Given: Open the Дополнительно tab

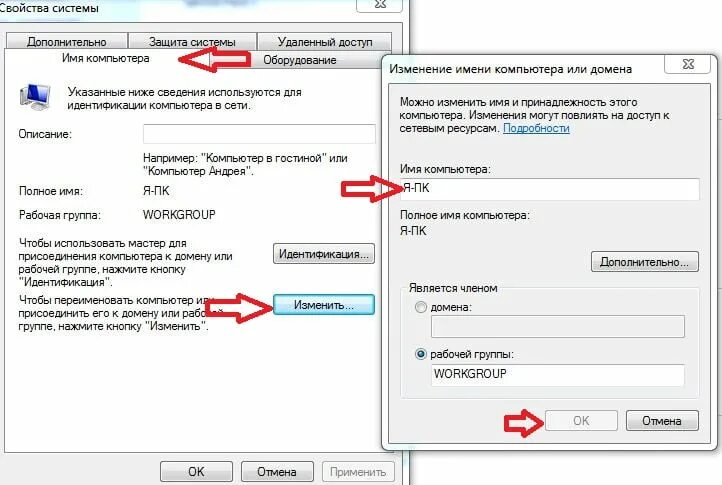Looking at the screenshot, I should [x=67, y=41].
